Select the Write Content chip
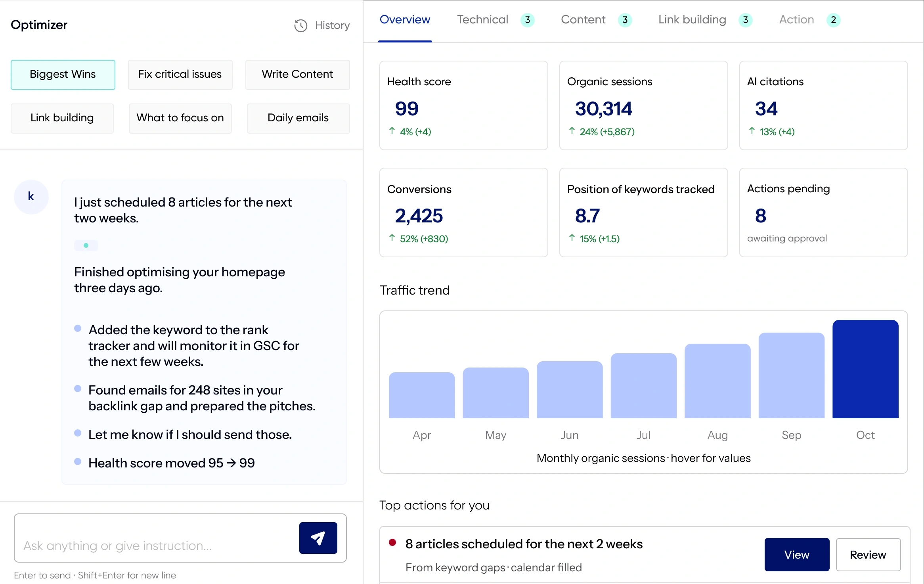The image size is (924, 584). coord(297,75)
